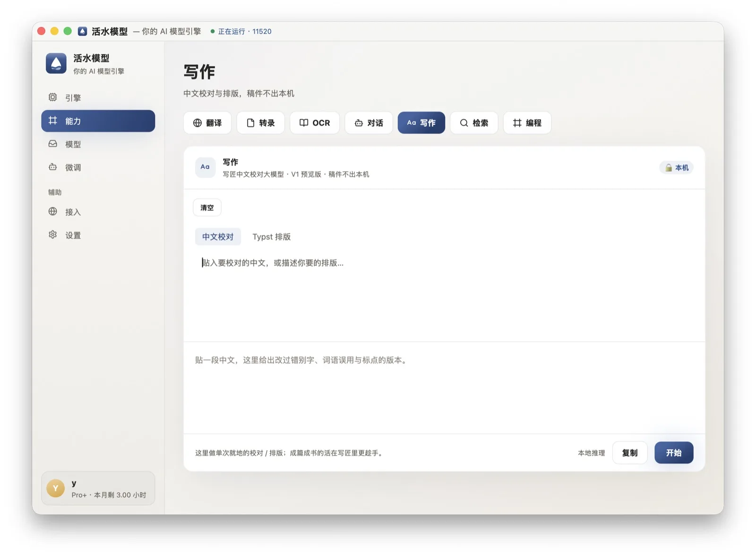Image resolution: width=756 pixels, height=557 pixels.
Task: Click the 辅助 section label
Action: pos(55,192)
